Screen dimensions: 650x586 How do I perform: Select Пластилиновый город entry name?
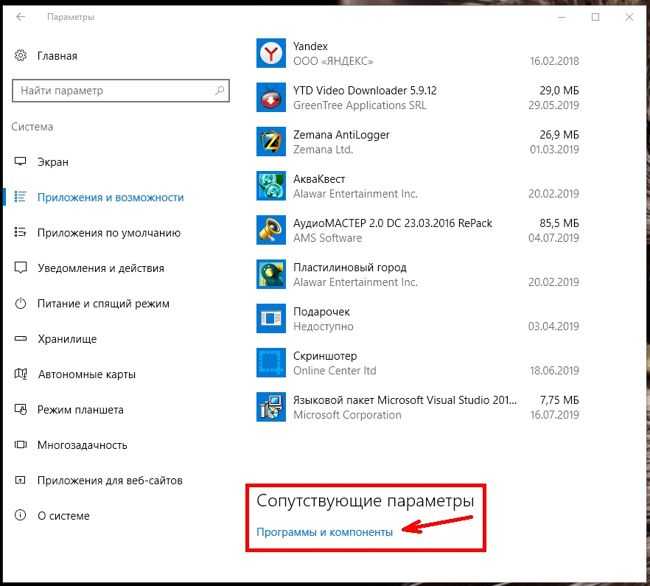(x=350, y=267)
